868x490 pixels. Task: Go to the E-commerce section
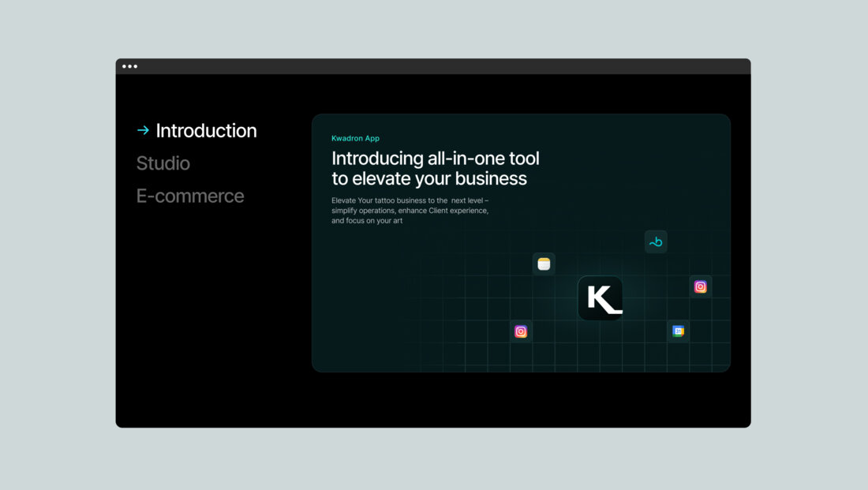click(190, 196)
